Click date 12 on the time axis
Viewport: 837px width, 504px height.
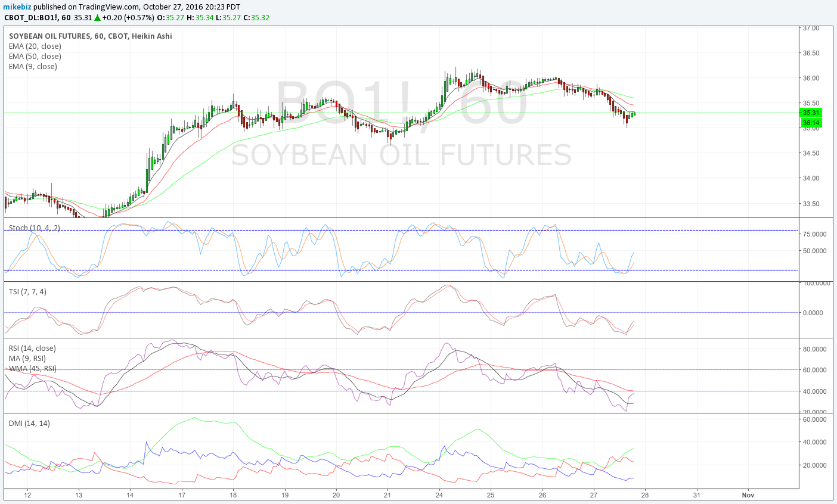[x=27, y=495]
